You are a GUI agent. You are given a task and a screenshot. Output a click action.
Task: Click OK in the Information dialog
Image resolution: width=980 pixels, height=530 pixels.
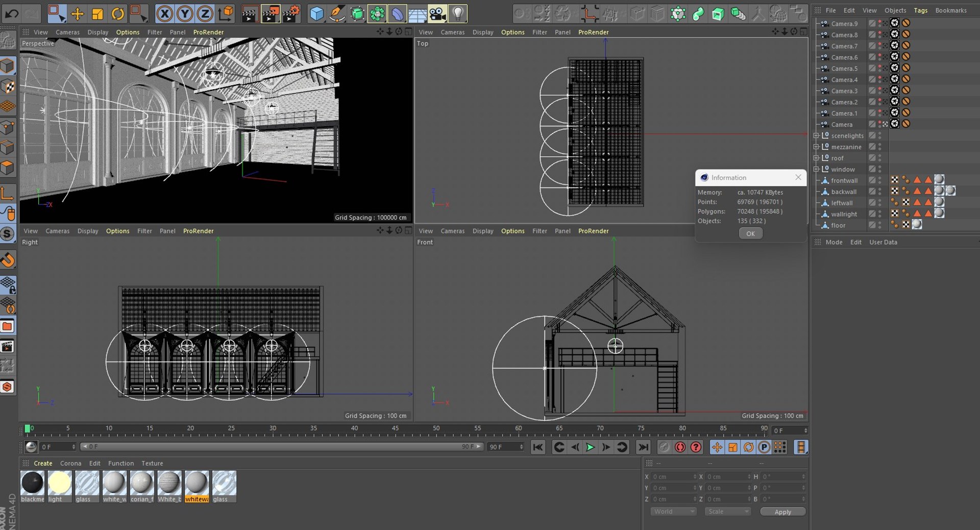click(750, 234)
